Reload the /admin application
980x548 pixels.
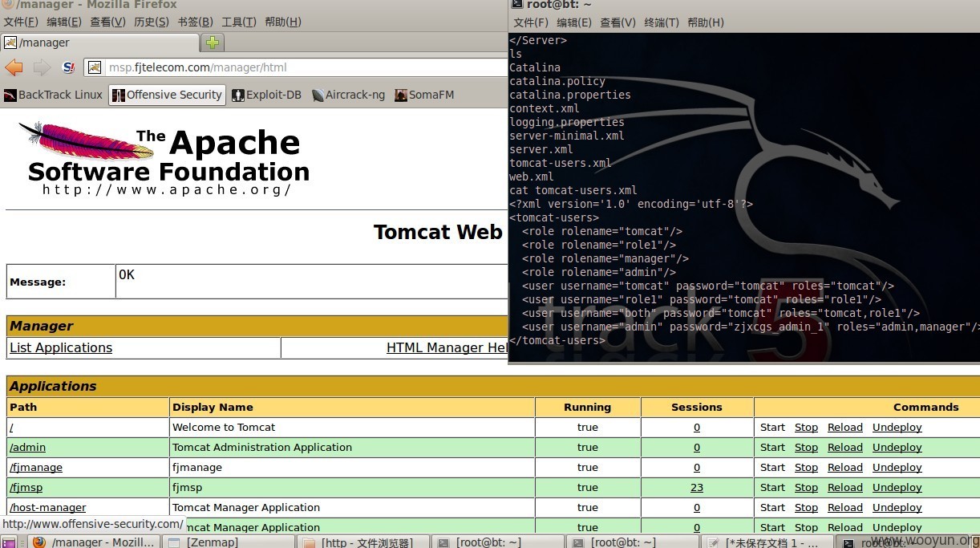(845, 448)
